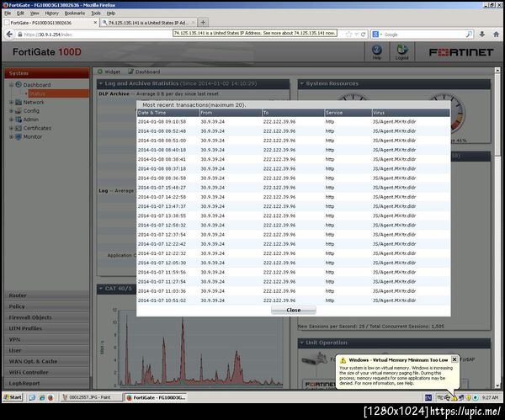This screenshot has width=505, height=420.
Task: Click the show desktop quick launch icon
Action: (x=32, y=397)
